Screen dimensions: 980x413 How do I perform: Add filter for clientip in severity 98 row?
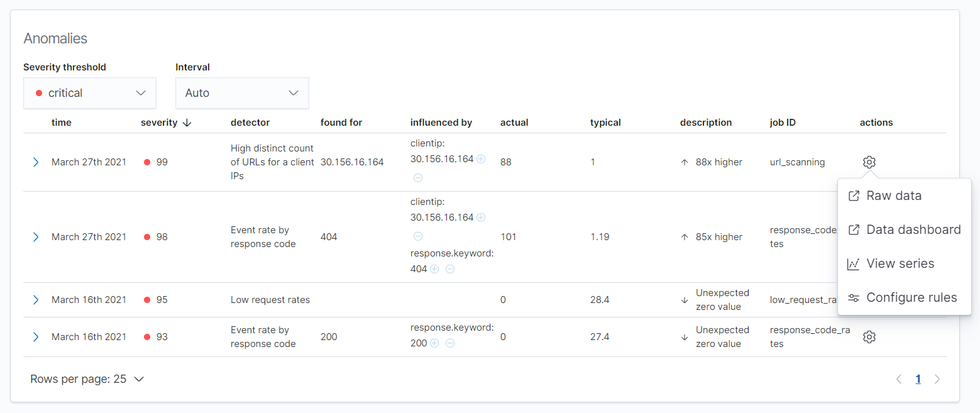(x=481, y=218)
